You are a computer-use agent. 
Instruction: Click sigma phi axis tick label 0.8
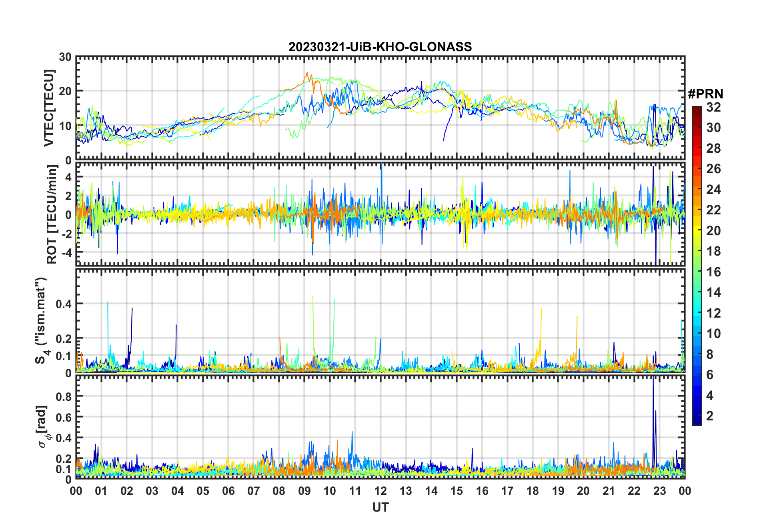pyautogui.click(x=64, y=396)
